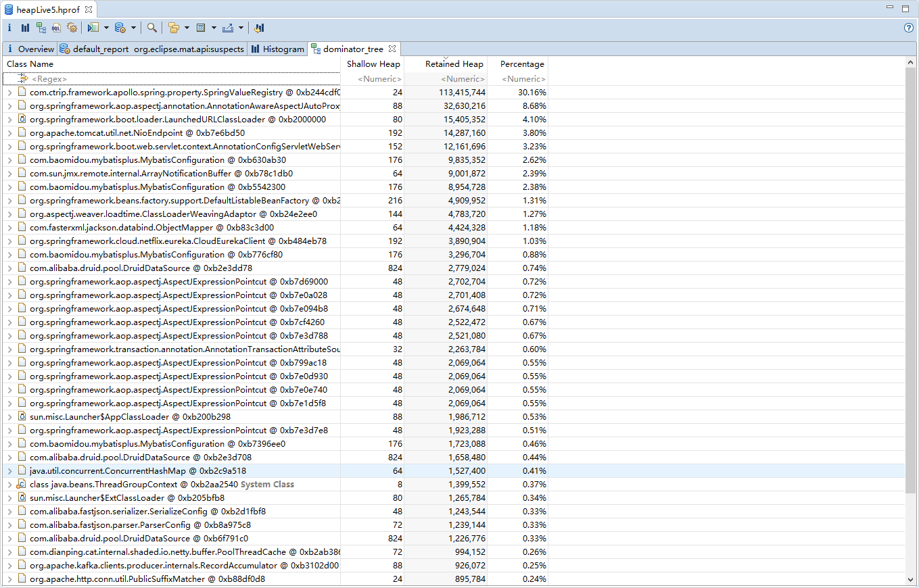Image resolution: width=919 pixels, height=588 pixels.
Task: Open the Export dropdown arrow
Action: click(241, 28)
